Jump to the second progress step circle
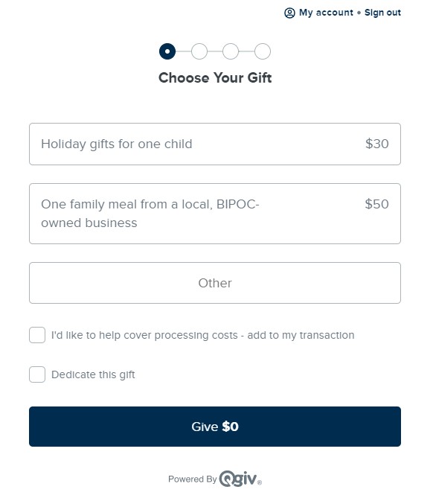This screenshot has height=504, width=433. point(199,51)
